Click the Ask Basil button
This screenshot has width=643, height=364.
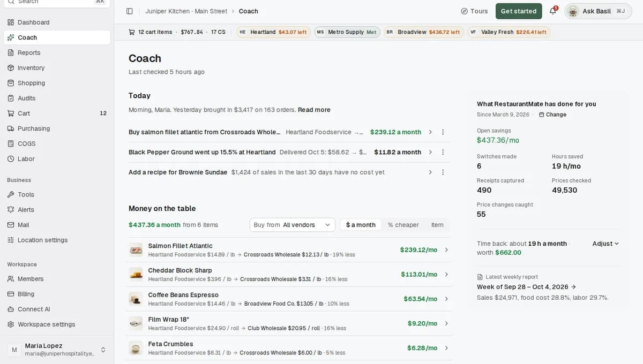[x=598, y=11]
